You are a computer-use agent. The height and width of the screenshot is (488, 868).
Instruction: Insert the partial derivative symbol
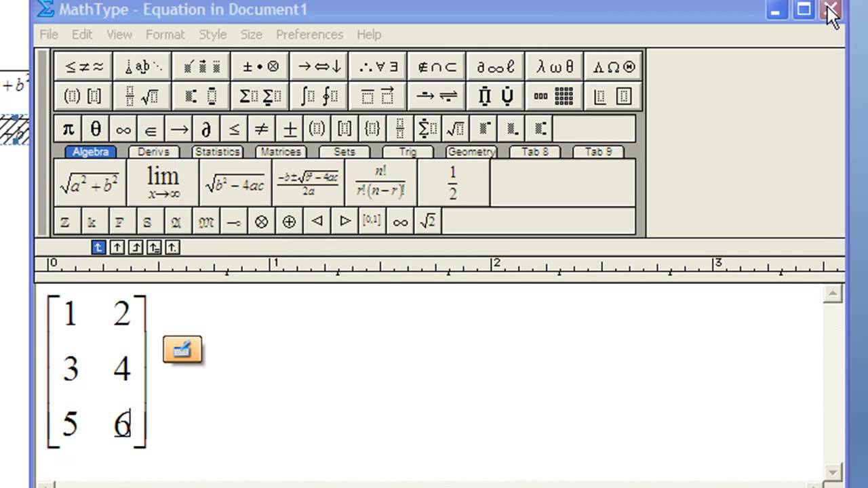coord(207,129)
